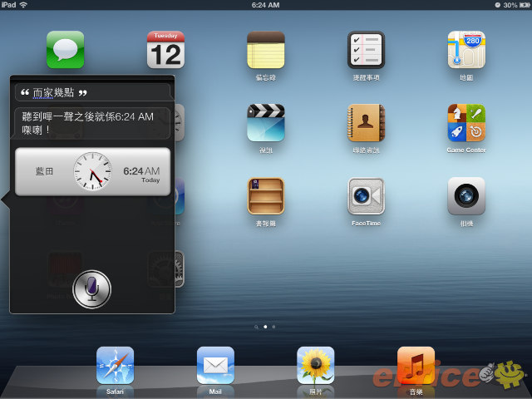Screen dimensions: 532x399
Task: Open the Messages app
Action: 65,49
